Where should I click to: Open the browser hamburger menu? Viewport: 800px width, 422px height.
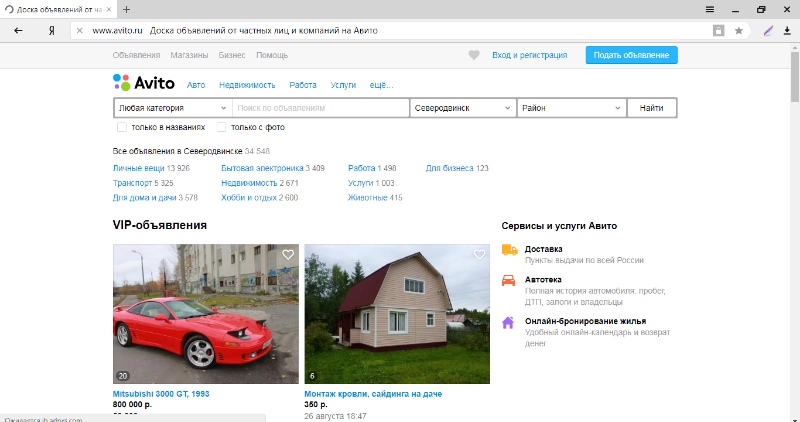710,9
